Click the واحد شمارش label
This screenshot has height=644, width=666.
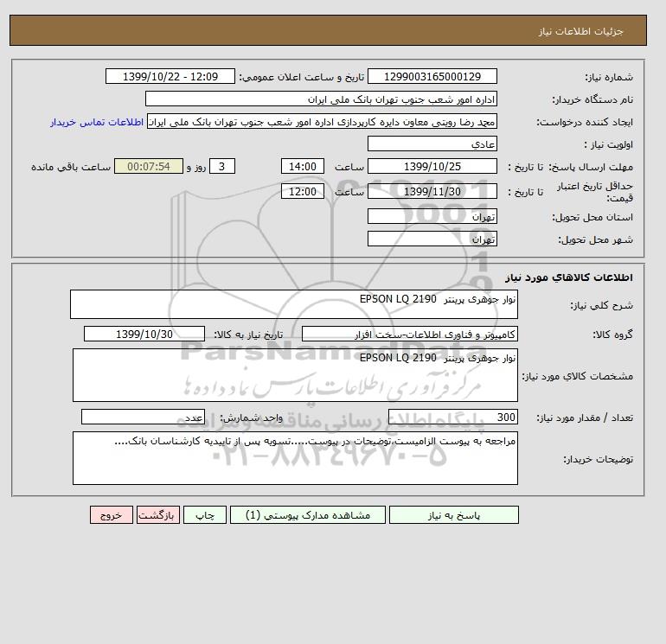coord(251,418)
